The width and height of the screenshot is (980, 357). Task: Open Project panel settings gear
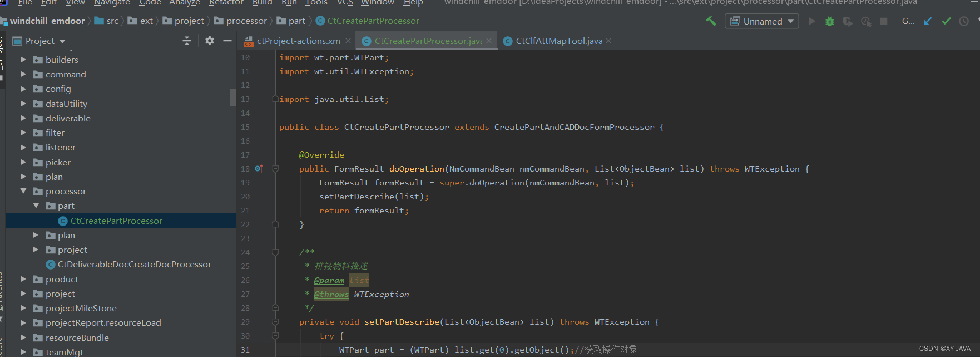pos(209,41)
